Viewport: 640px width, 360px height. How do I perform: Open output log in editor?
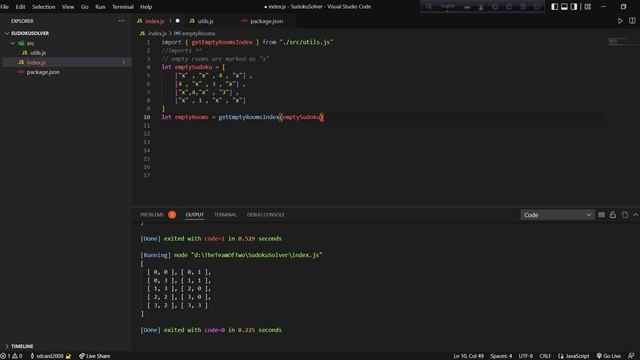(624, 215)
